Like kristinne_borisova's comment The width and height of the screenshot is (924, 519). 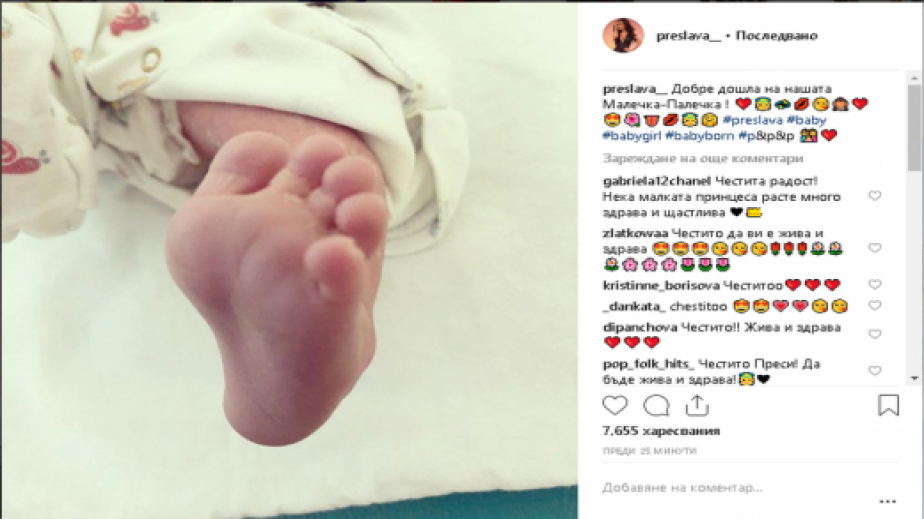pos(875,285)
